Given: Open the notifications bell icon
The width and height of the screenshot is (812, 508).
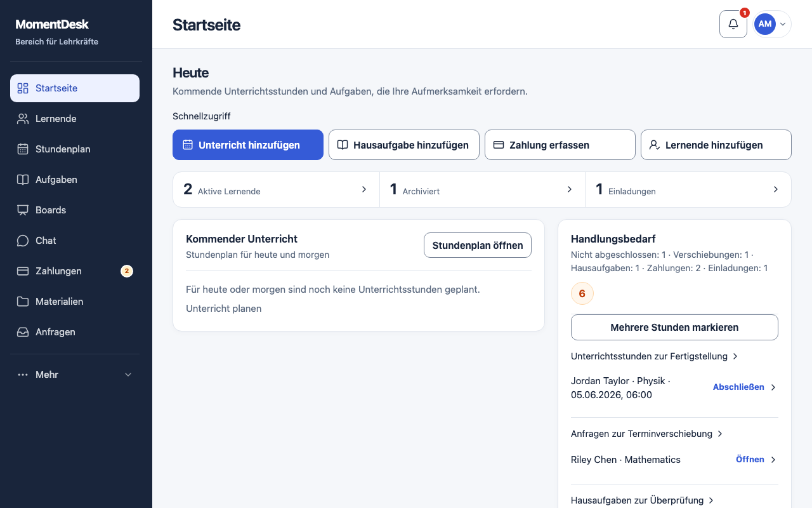Looking at the screenshot, I should point(733,24).
